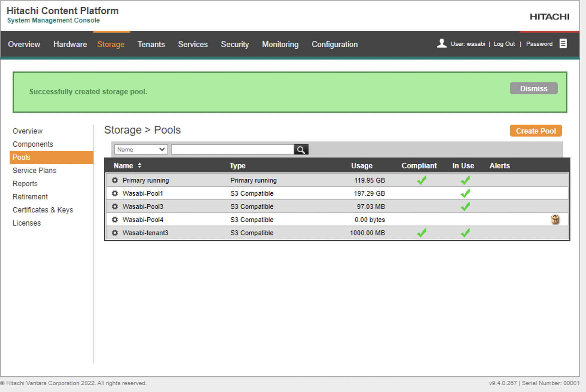The height and width of the screenshot is (392, 586).
Task: Expand the Name sort dropdown filter
Action: (x=140, y=149)
